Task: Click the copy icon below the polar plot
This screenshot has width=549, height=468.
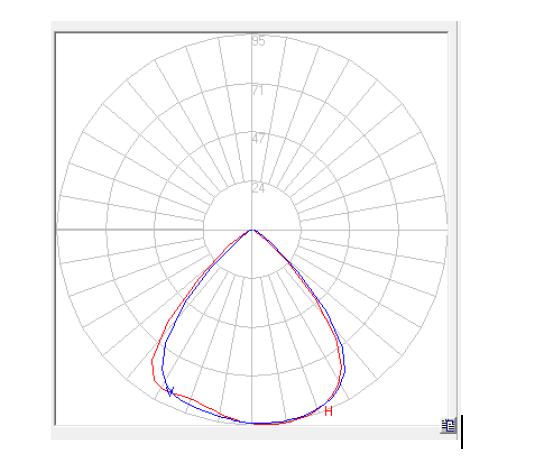Action: pyautogui.click(x=449, y=426)
